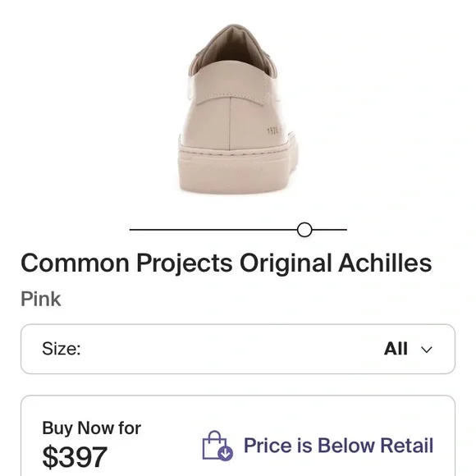
Task: Click the slider track left of the handle
Action: click(213, 230)
